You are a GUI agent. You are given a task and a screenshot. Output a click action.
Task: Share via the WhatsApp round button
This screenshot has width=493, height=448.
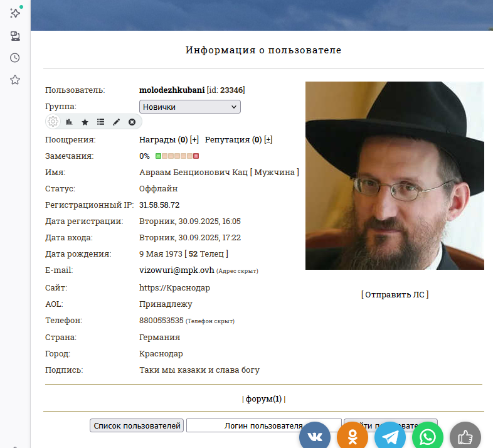(428, 437)
